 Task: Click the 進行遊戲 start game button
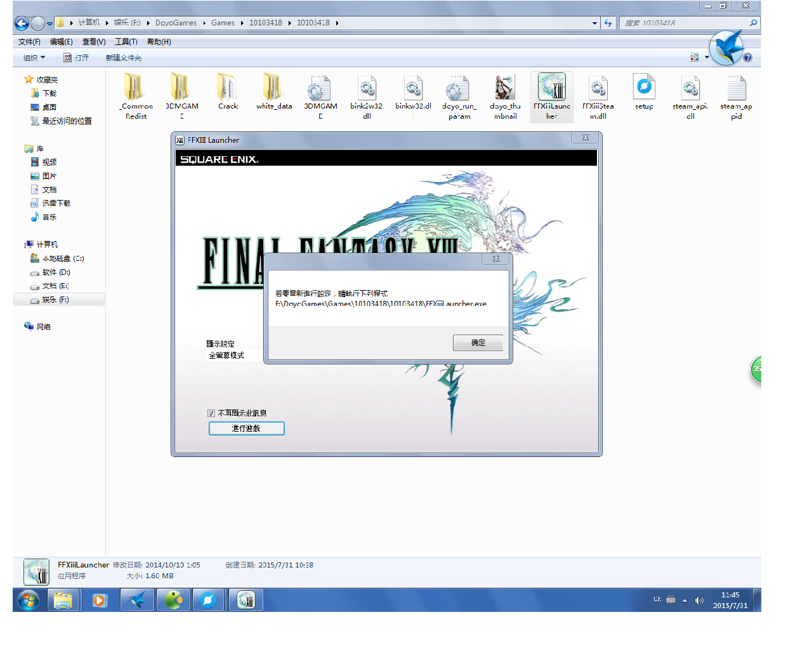(x=247, y=428)
